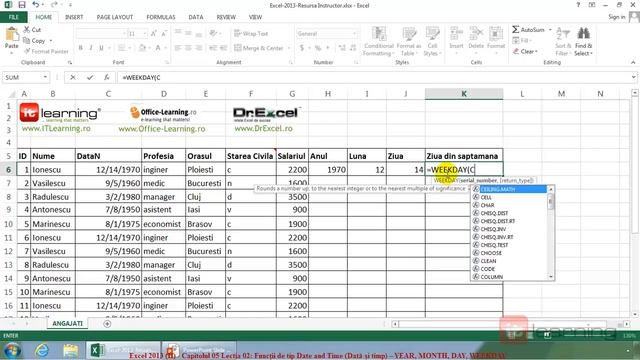Viewport: 640px width, 360px height.
Task: Expand the Merge & Center dropdown arrow
Action: pos(289,48)
